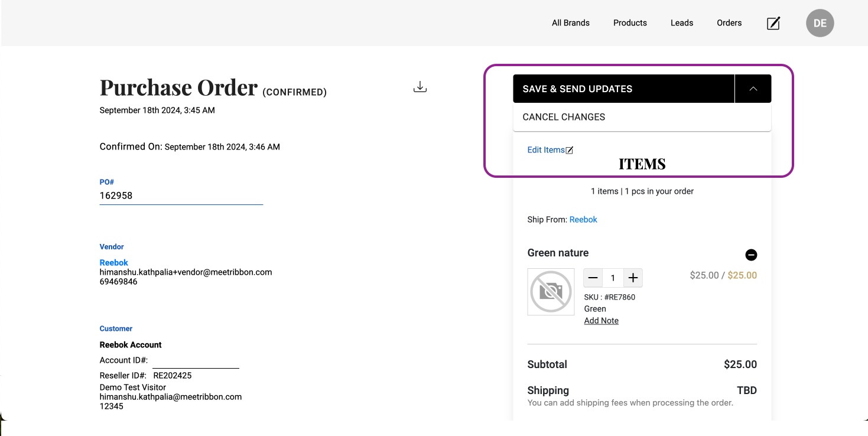
Task: Open the DE user avatar menu
Action: (x=820, y=23)
